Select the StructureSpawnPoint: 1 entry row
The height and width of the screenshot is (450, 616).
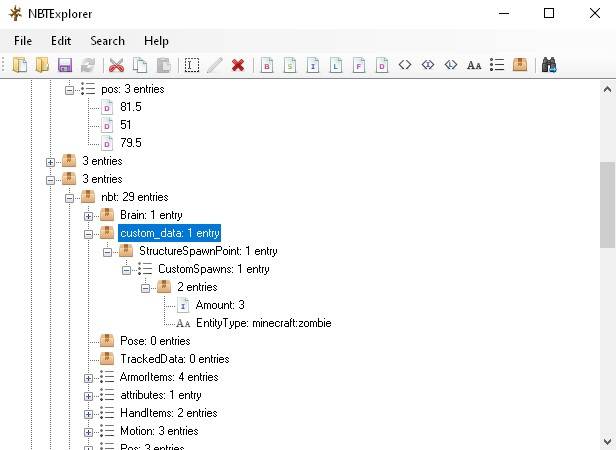pyautogui.click(x=208, y=251)
